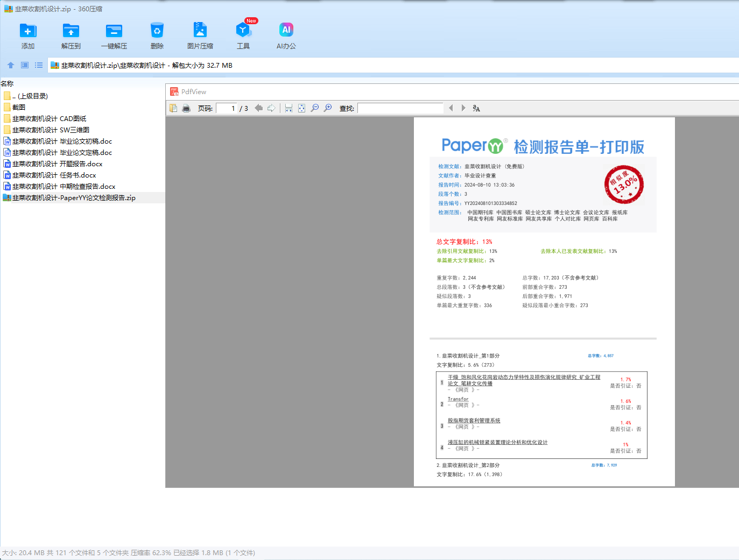Click the 重复字数: 2,244 text
739x560 pixels.
[456, 278]
